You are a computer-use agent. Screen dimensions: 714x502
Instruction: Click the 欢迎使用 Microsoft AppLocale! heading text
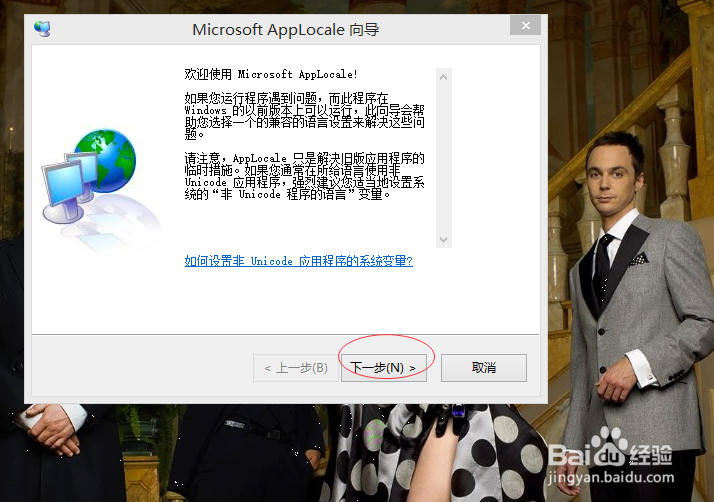pos(271,74)
